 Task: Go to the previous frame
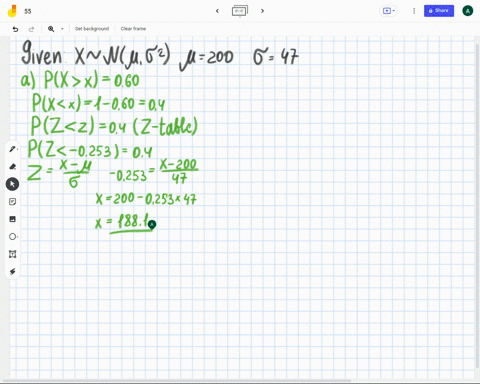(x=217, y=11)
